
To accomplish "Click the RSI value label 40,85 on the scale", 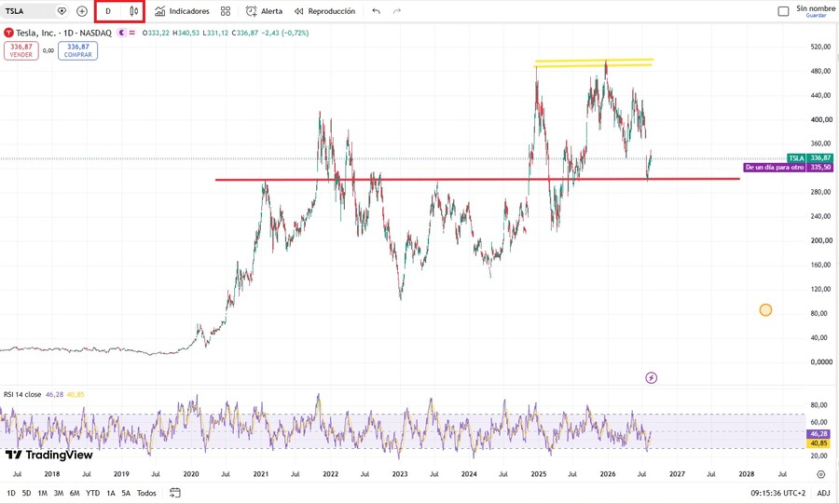I will 818,443.
